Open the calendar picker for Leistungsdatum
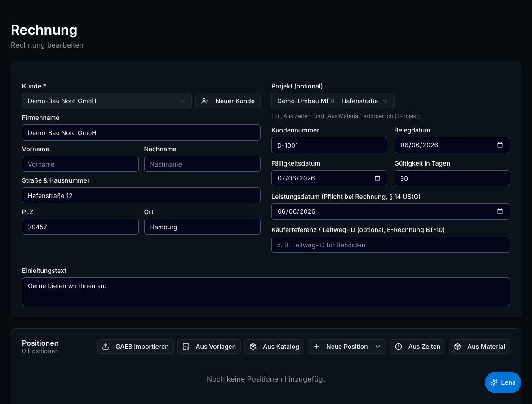 click(500, 211)
